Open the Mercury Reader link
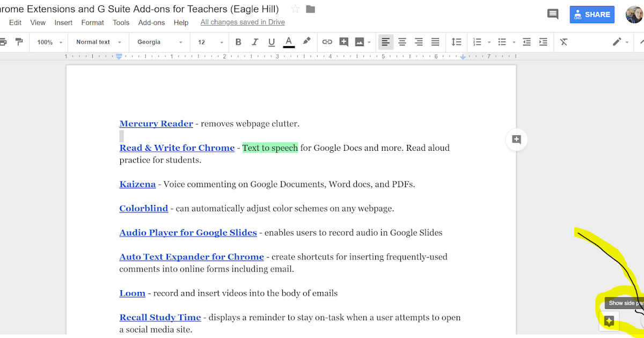This screenshot has width=644, height=338. [156, 124]
